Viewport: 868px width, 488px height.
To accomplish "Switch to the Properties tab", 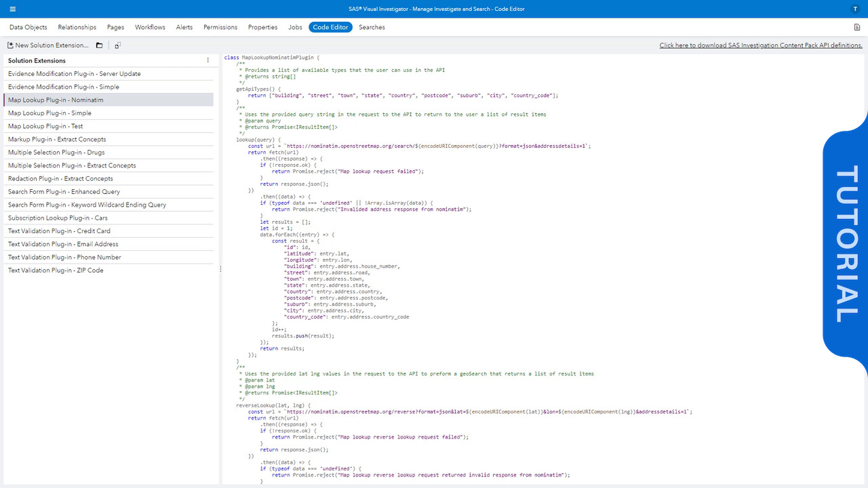I will [x=262, y=27].
